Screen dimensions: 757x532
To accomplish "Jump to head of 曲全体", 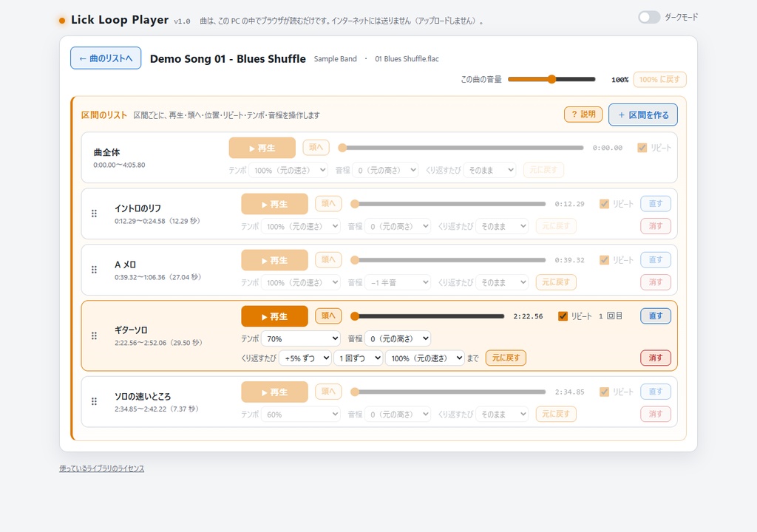I will coord(316,147).
